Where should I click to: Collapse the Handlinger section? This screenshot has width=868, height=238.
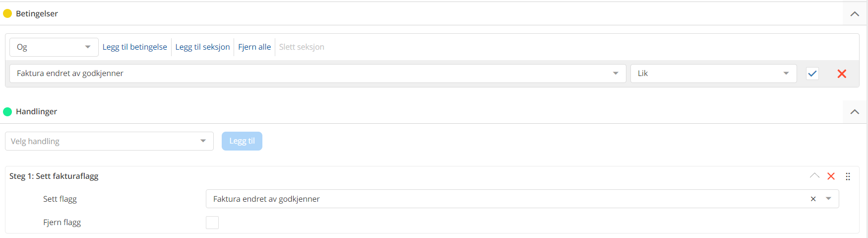[855, 112]
